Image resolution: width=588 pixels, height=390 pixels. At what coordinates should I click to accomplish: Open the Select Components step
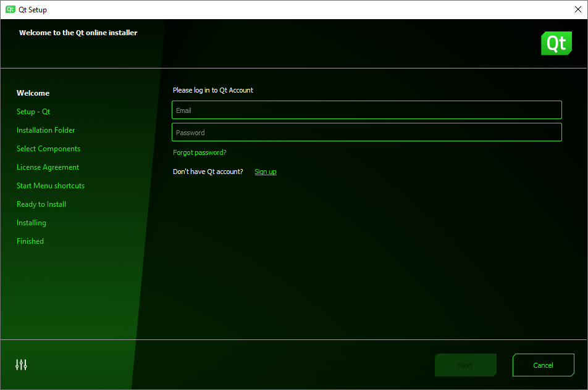coord(48,149)
